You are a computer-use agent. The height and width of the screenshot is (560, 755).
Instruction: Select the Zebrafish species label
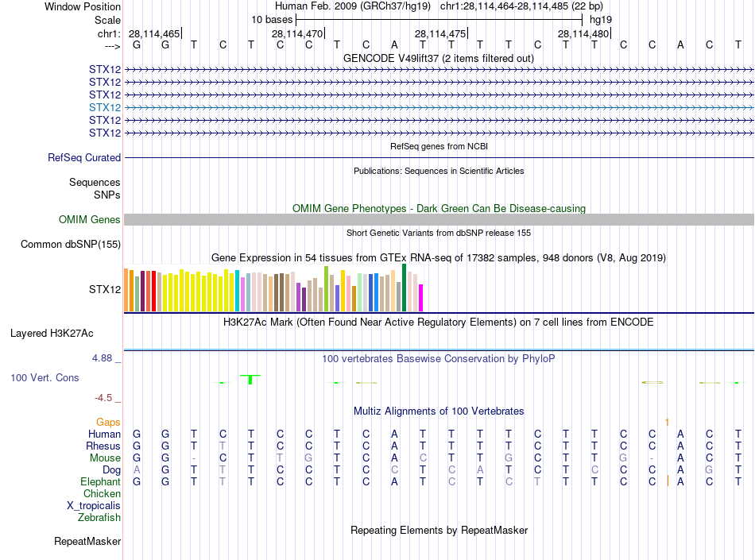click(99, 518)
